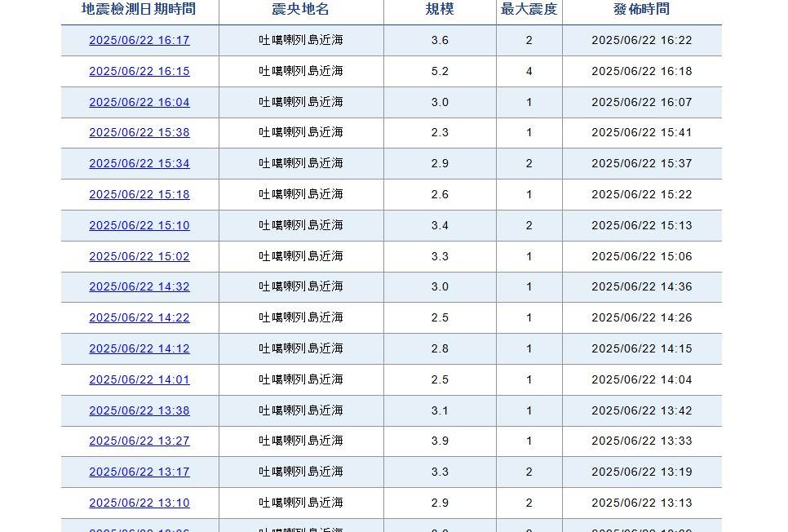Open the 2025/06/22 13:10 detection link
The image size is (788, 532).
coord(139,503)
